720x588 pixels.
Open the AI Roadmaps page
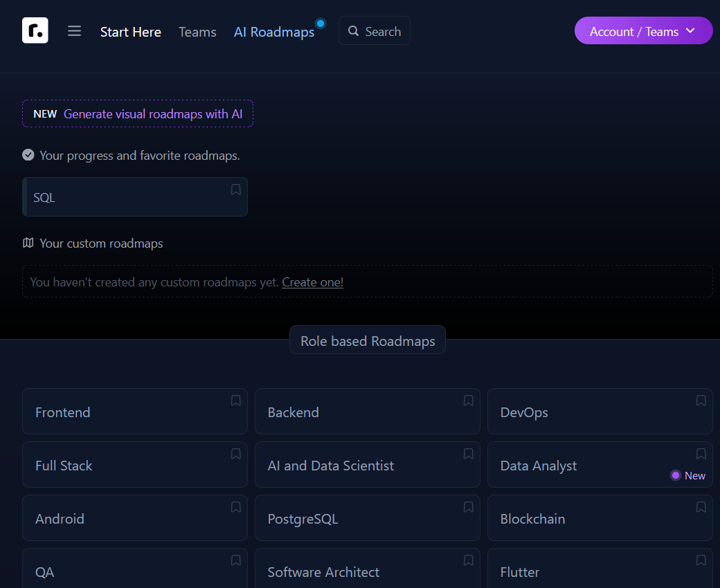[x=274, y=31]
